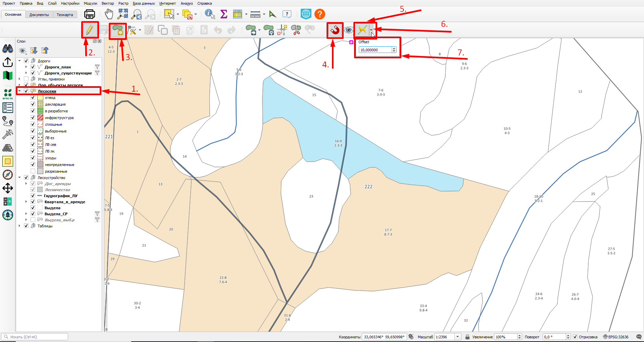Expand the Таблицы layer group
The image size is (644, 342).
[19, 226]
